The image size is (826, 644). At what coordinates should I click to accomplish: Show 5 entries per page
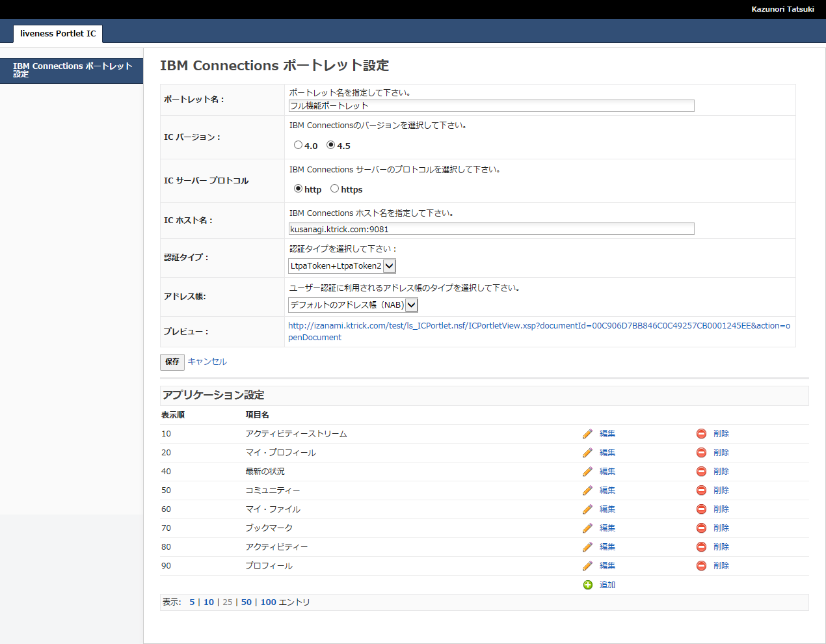(x=192, y=602)
